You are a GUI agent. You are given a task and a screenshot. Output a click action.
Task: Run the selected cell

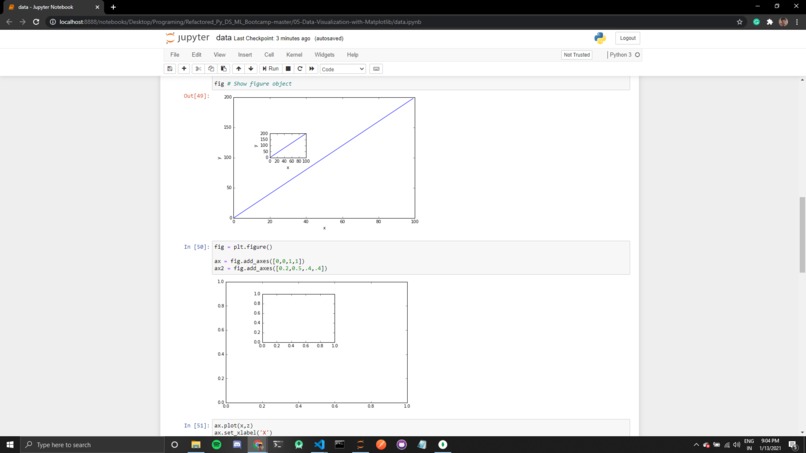click(x=270, y=69)
